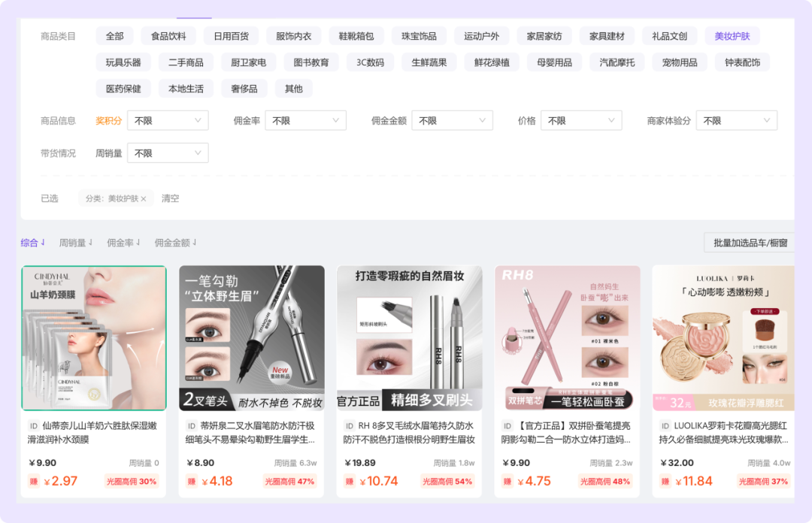Select the 服饰内衣 category

click(x=294, y=36)
